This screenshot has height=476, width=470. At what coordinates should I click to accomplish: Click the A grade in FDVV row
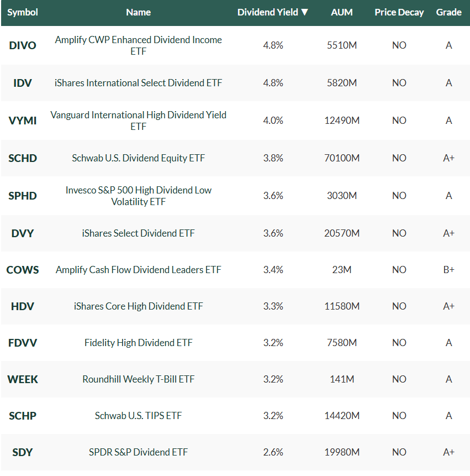click(449, 343)
